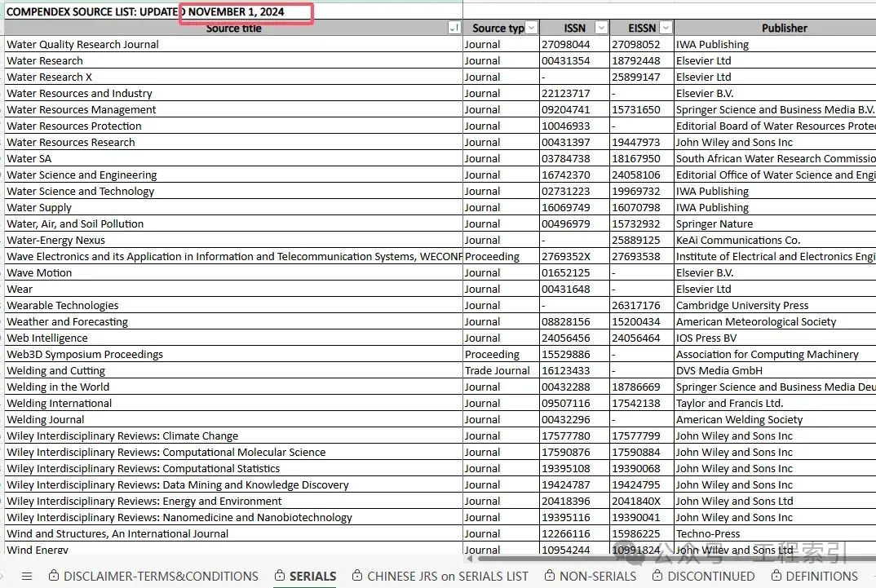Select the SERIALS sheet tab
The height and width of the screenshot is (588, 876).
306,577
